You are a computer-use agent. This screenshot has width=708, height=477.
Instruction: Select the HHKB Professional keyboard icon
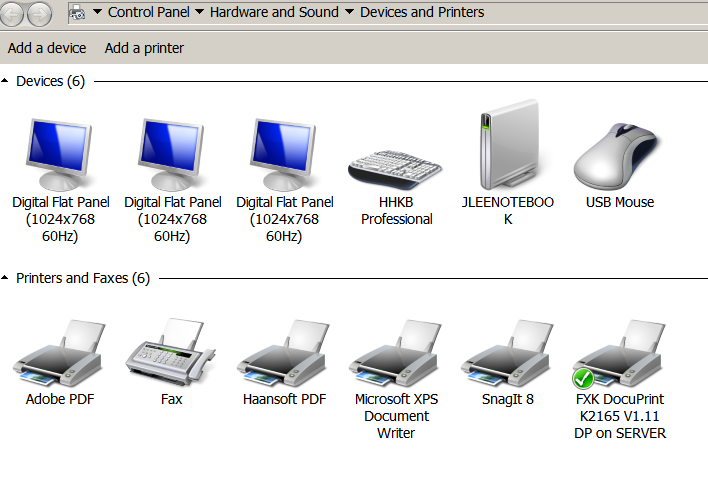395,169
